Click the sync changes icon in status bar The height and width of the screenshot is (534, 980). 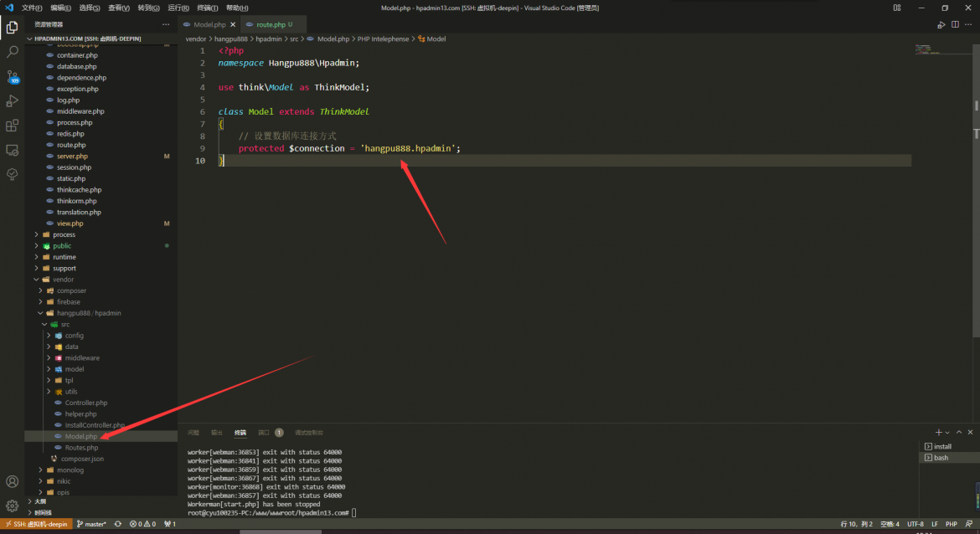click(117, 524)
